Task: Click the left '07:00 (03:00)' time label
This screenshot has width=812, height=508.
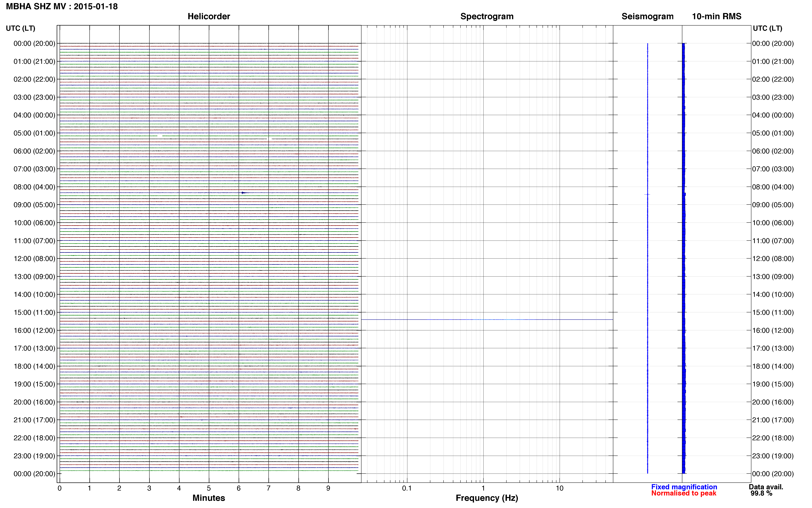Action: 34,169
